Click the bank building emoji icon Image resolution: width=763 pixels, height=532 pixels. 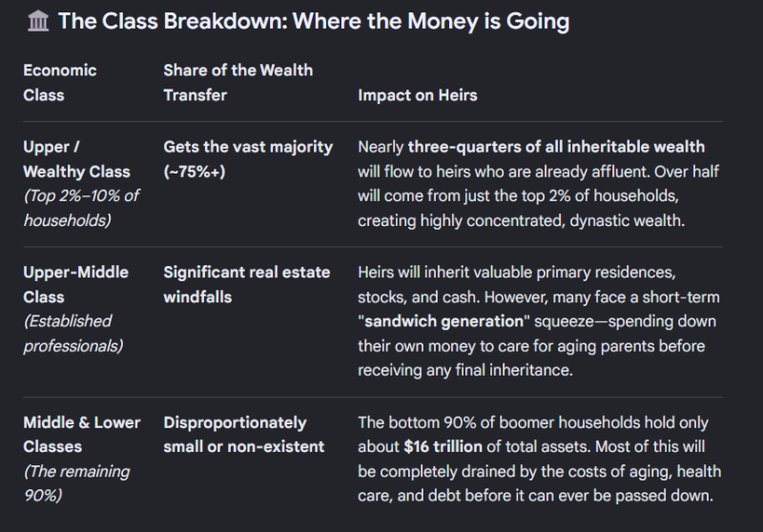(x=38, y=21)
